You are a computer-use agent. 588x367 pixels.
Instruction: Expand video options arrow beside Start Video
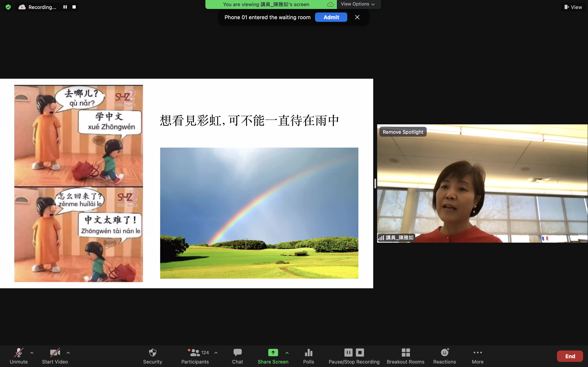click(68, 353)
